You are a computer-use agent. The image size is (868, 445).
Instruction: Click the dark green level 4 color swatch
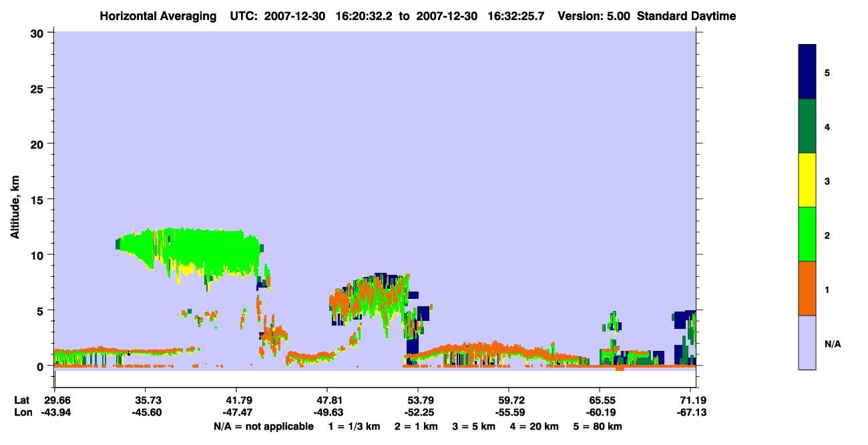pyautogui.click(x=807, y=126)
